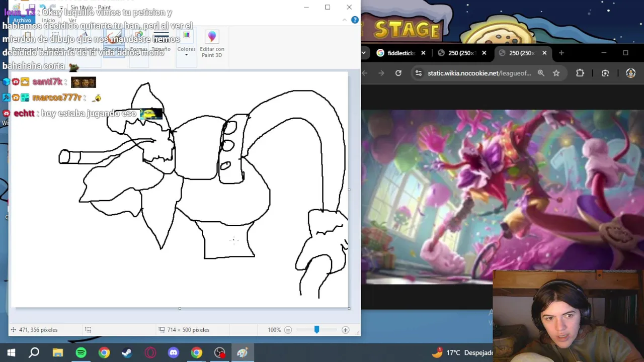The image size is (644, 362).
Task: Open Spotify from the taskbar
Action: point(80,353)
